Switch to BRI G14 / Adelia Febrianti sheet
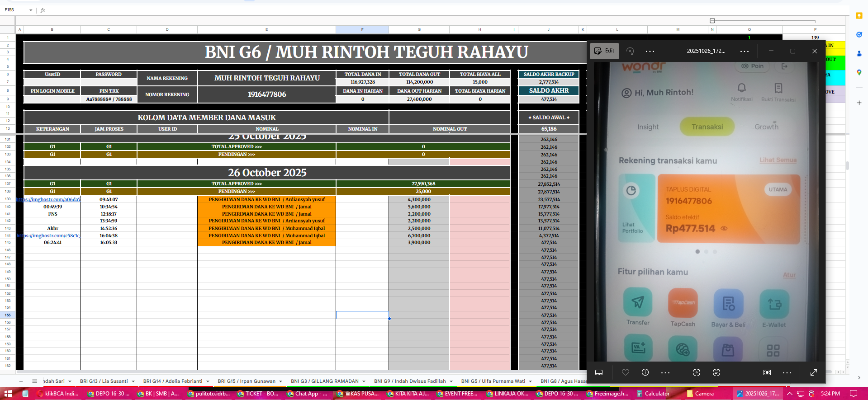The width and height of the screenshot is (868, 400). pos(172,381)
